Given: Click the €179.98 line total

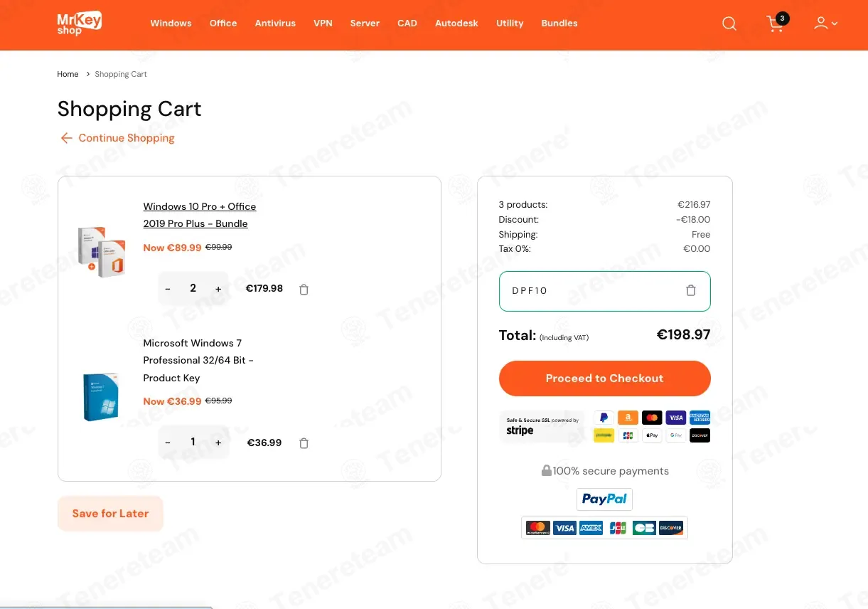Looking at the screenshot, I should (x=264, y=289).
